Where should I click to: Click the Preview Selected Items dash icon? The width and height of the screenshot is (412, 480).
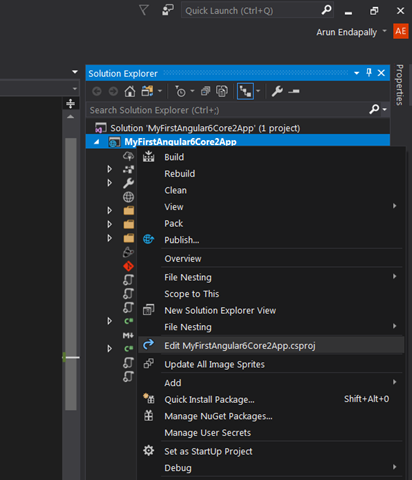click(x=294, y=91)
